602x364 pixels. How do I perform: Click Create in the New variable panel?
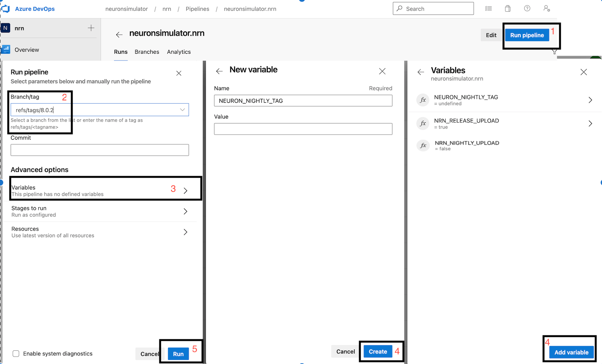[x=378, y=351]
